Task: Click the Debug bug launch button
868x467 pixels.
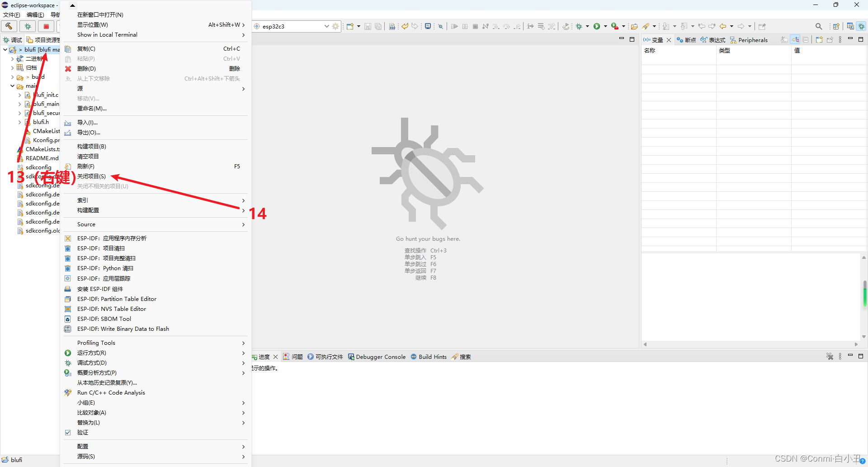Action: pos(28,26)
